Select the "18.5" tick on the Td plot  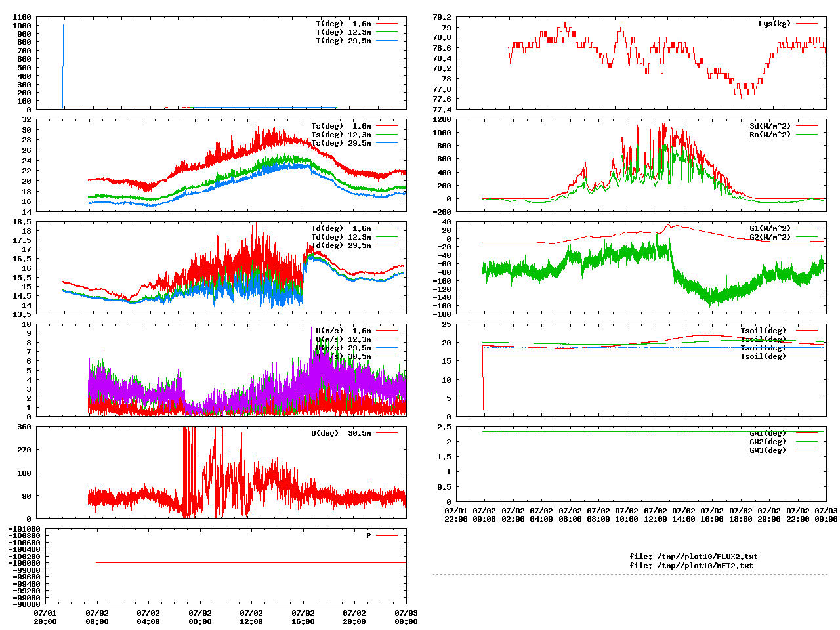(22, 222)
